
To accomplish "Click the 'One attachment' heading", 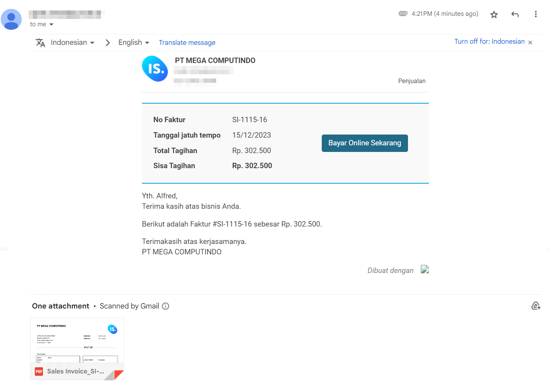I will (x=61, y=306).
